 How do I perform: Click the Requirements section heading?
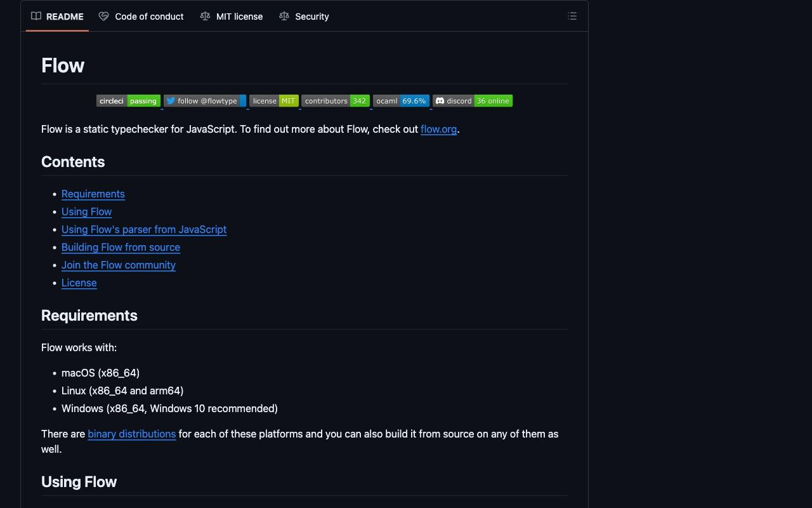(89, 316)
